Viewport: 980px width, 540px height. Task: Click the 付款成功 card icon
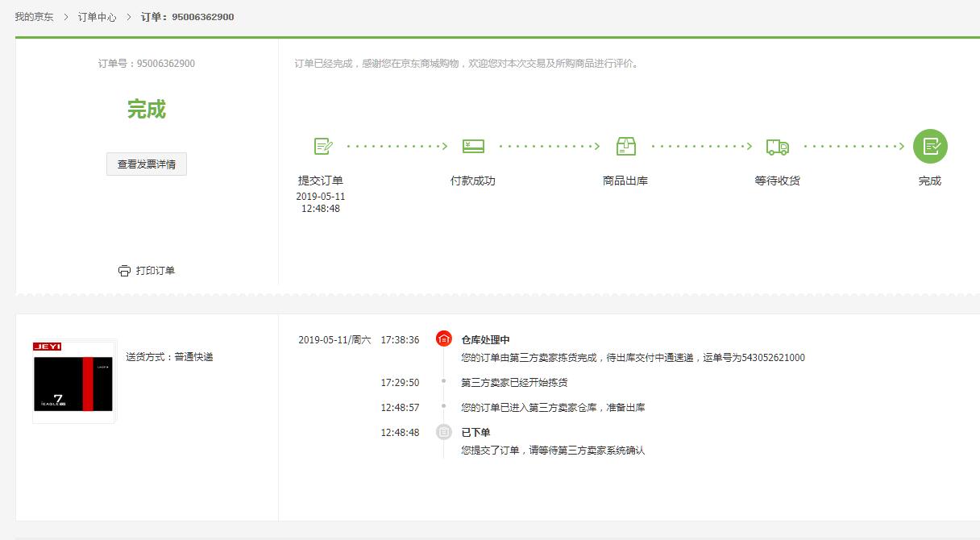click(x=473, y=146)
